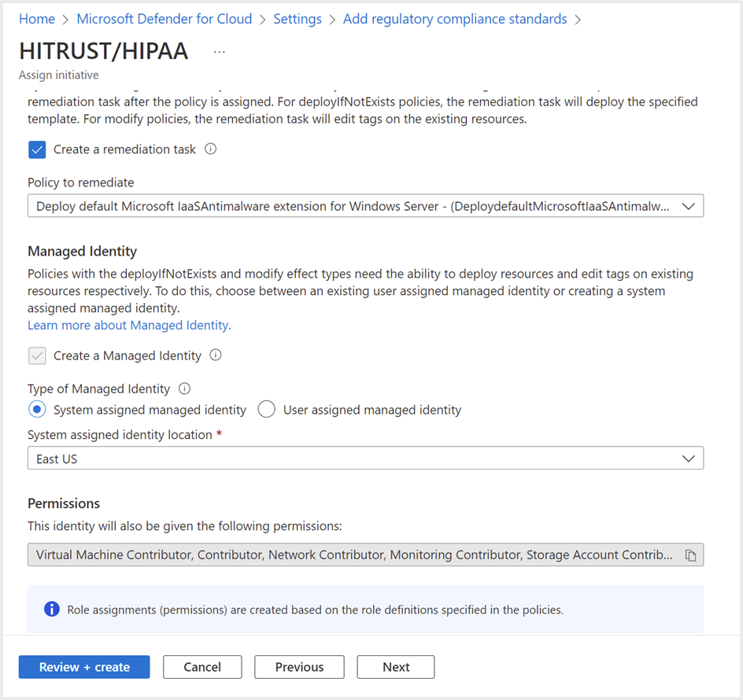Open the Policy to remediate dropdown
743x700 pixels.
tap(365, 206)
